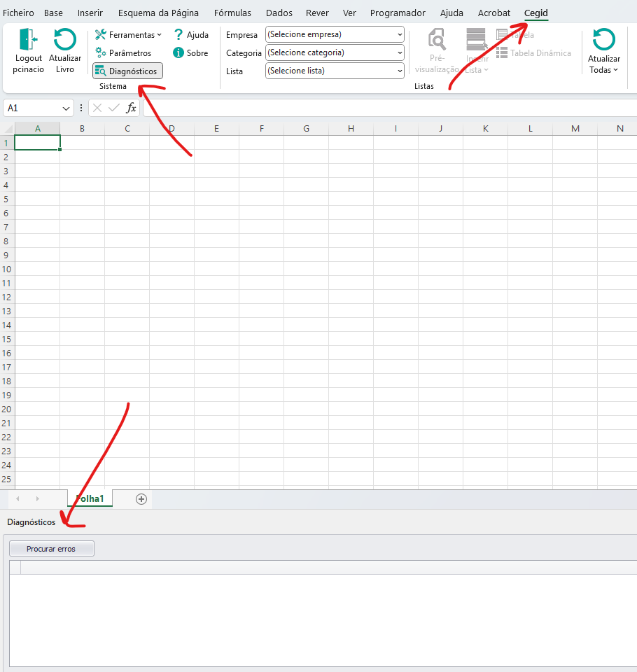Click the Atualizar Livro refresh icon

click(x=65, y=39)
